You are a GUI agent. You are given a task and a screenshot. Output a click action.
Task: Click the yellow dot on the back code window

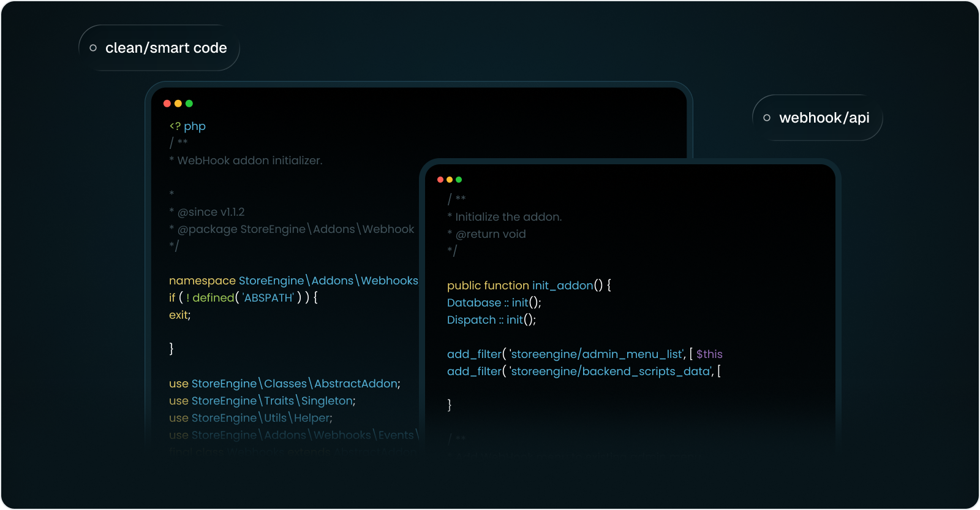click(x=178, y=104)
